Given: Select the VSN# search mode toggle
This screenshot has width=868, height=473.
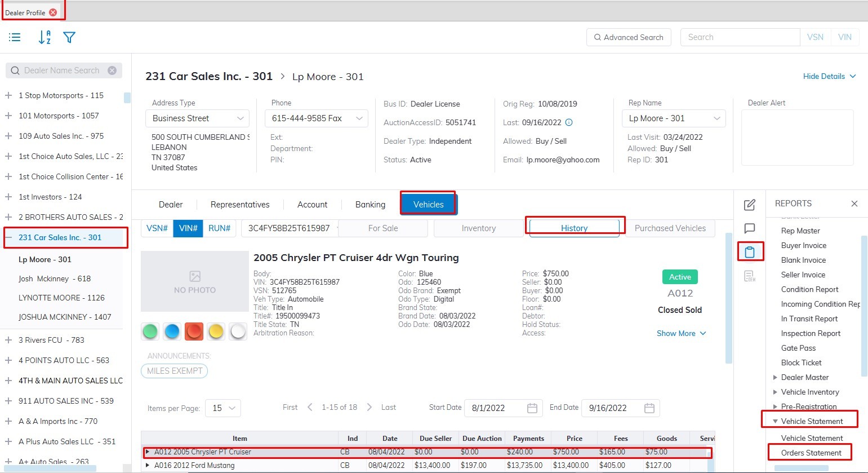Looking at the screenshot, I should click(157, 228).
